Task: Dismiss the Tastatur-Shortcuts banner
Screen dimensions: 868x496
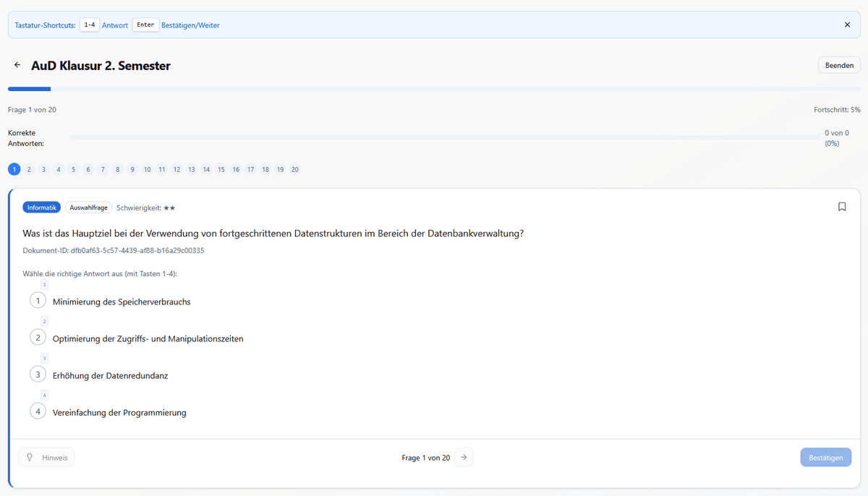Action: pyautogui.click(x=847, y=24)
